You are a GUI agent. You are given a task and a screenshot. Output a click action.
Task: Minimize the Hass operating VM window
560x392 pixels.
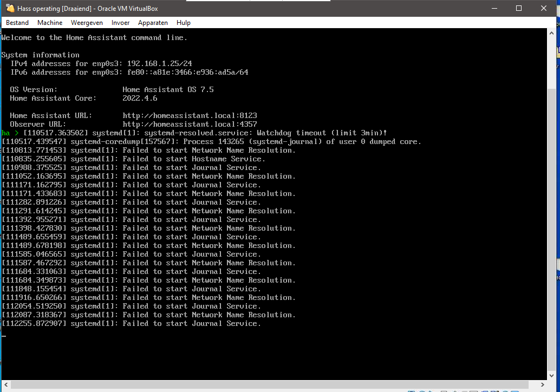coord(494,8)
